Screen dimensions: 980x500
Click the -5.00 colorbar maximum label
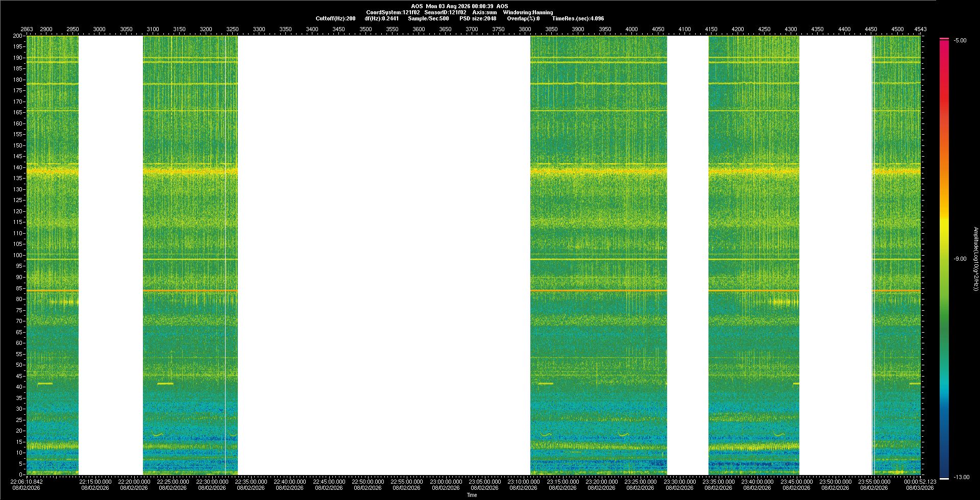tap(961, 40)
